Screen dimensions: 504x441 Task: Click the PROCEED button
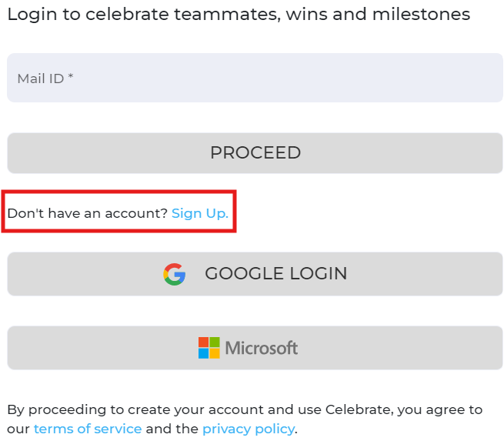(x=255, y=153)
